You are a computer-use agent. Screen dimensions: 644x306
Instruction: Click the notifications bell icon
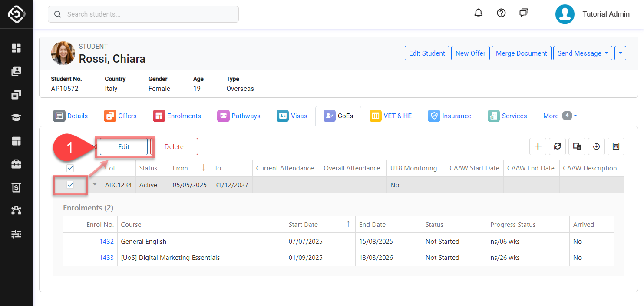pyautogui.click(x=478, y=13)
